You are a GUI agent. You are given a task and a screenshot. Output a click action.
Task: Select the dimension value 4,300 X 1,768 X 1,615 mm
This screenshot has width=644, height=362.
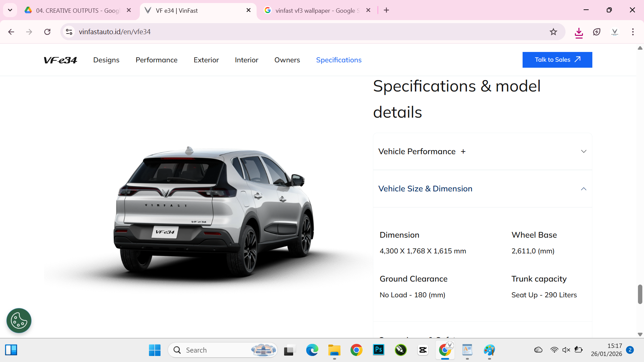[423, 251]
